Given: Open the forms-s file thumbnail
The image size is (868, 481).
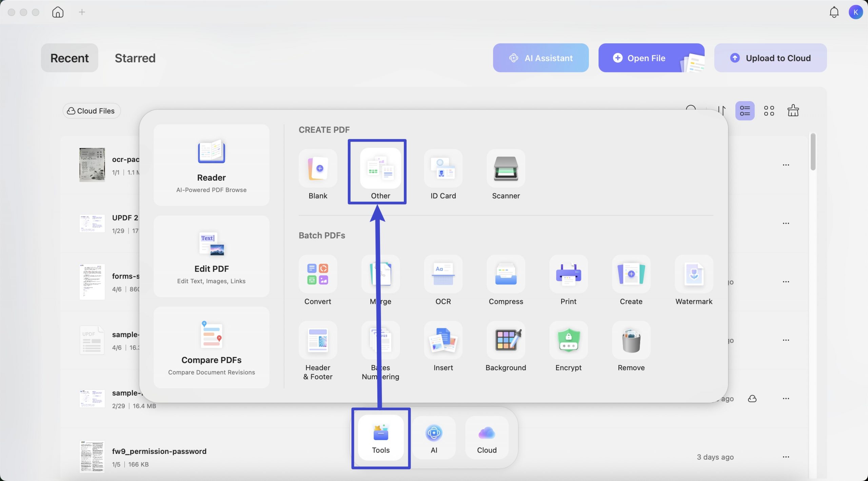Looking at the screenshot, I should (92, 282).
